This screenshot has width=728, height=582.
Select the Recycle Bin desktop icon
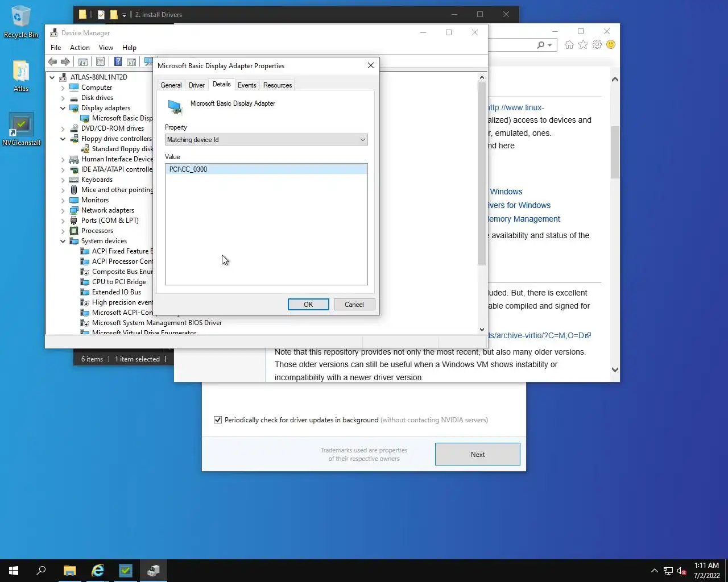click(21, 23)
